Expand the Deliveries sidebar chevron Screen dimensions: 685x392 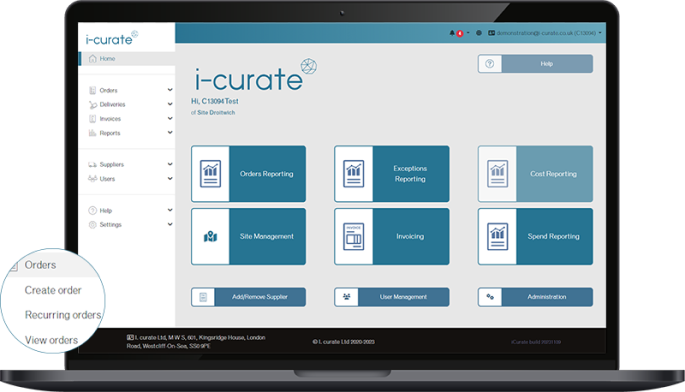tap(170, 104)
